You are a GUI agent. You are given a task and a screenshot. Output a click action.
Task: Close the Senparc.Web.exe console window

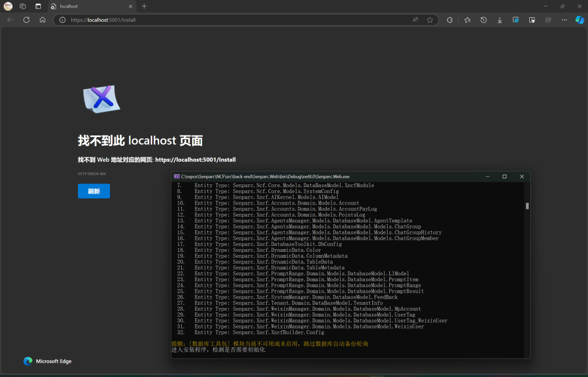pyautogui.click(x=522, y=176)
